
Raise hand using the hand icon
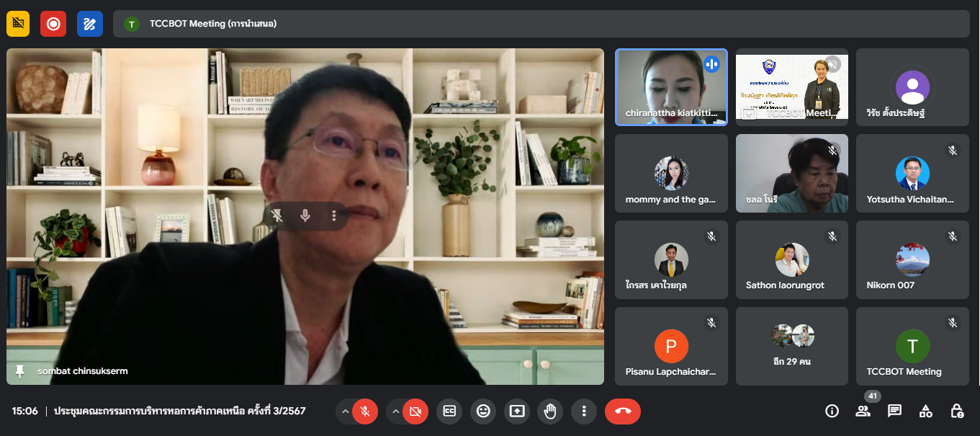(x=550, y=411)
